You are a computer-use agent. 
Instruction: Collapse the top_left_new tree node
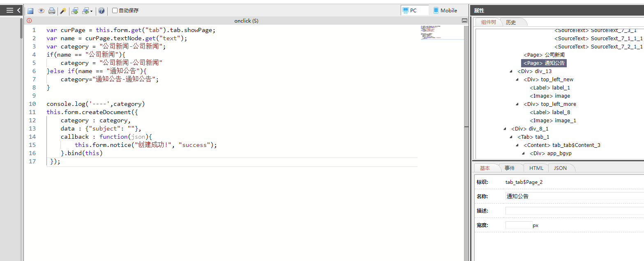tap(517, 79)
